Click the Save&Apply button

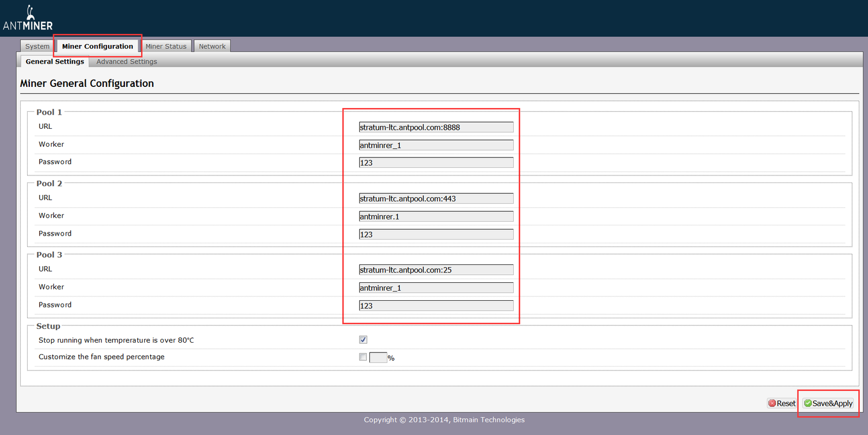click(x=828, y=403)
